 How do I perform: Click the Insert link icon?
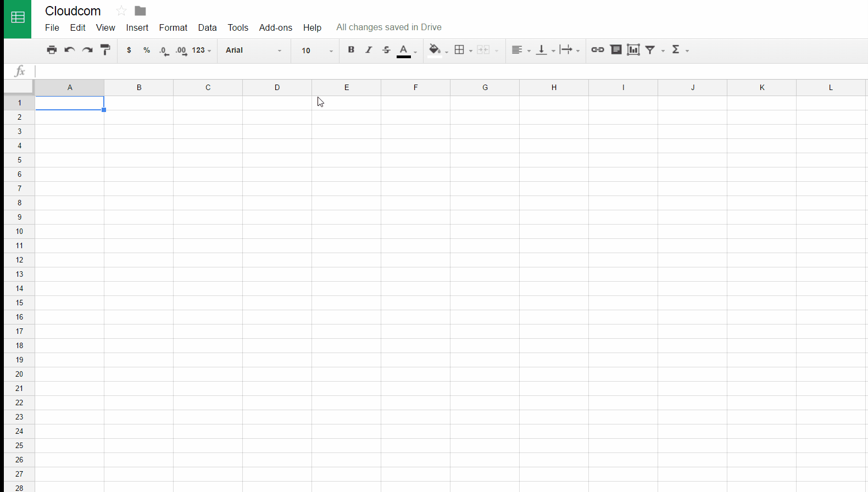598,49
